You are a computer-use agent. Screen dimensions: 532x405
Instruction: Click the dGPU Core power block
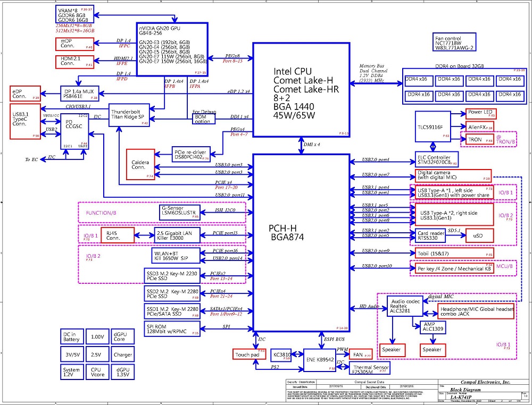122,337
